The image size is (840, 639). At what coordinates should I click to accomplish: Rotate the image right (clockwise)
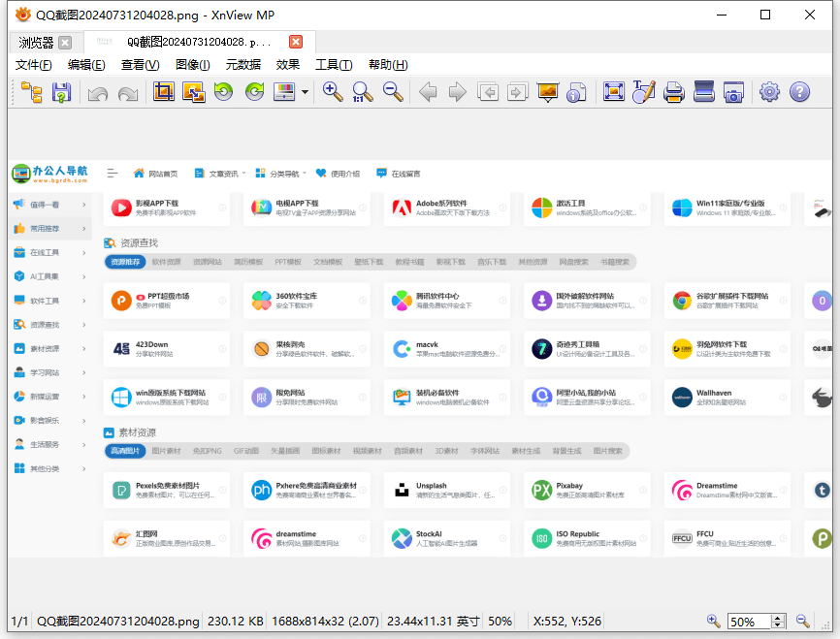(x=255, y=92)
